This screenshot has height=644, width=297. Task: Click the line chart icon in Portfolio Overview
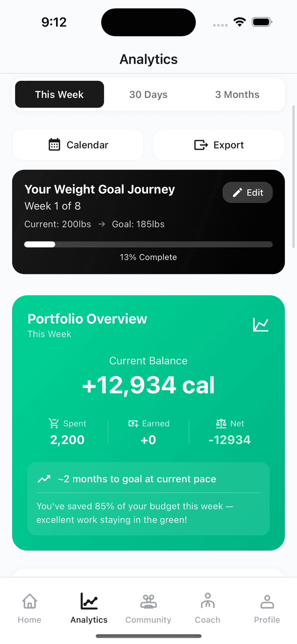pyautogui.click(x=261, y=325)
